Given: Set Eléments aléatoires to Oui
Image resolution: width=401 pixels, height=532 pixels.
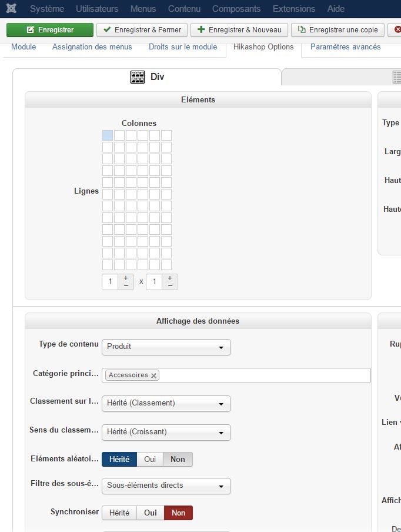Looking at the screenshot, I should (x=150, y=460).
